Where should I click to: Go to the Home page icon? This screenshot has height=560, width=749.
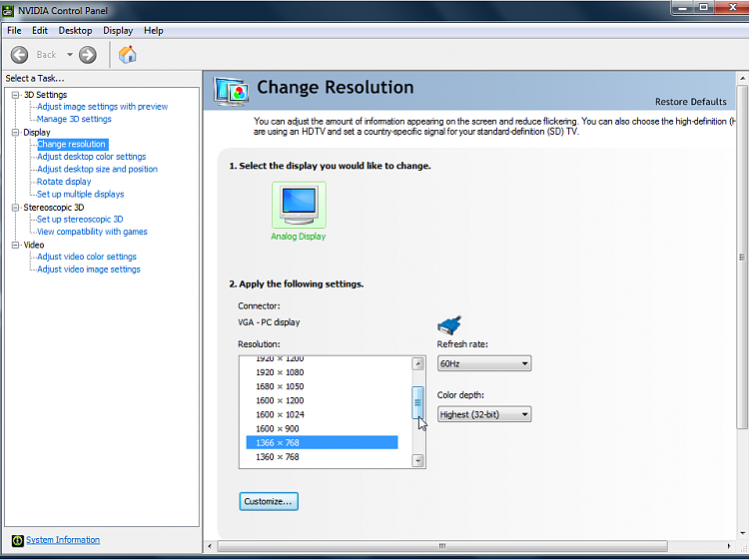click(x=128, y=55)
